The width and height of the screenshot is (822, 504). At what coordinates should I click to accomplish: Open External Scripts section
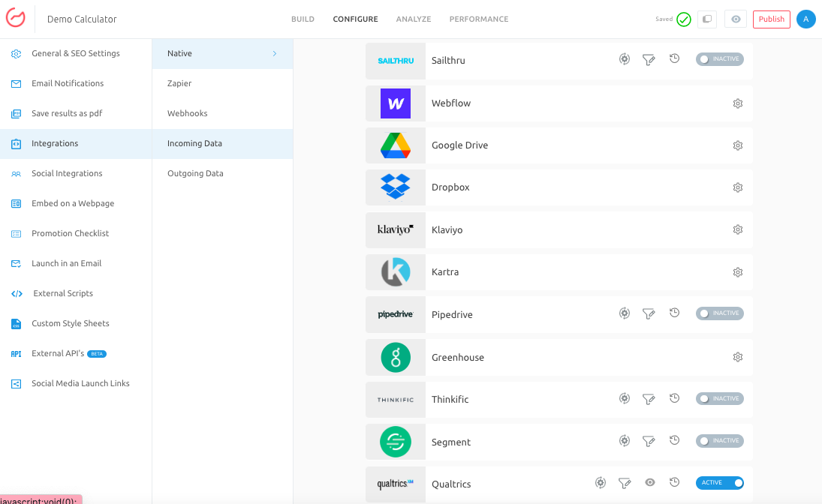[x=76, y=293]
